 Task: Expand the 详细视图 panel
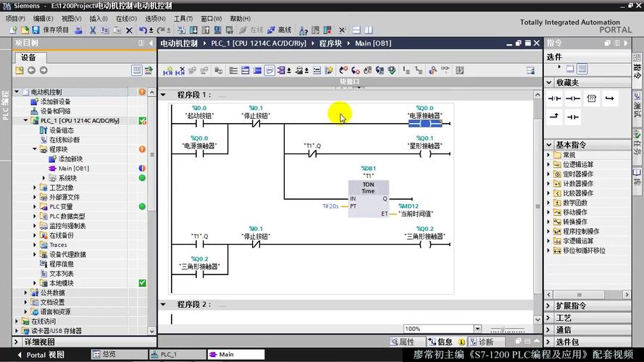click(16, 342)
